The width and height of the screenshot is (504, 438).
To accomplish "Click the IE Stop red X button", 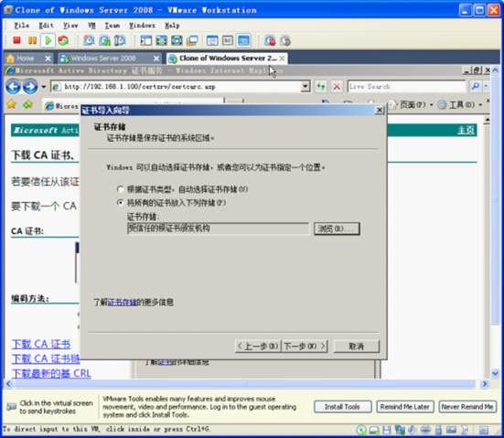I will coord(337,87).
